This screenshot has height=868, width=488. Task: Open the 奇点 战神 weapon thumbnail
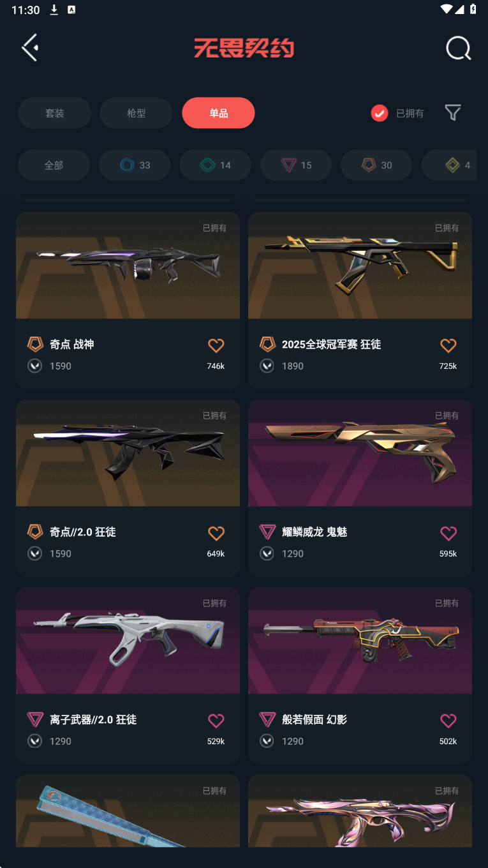click(128, 266)
